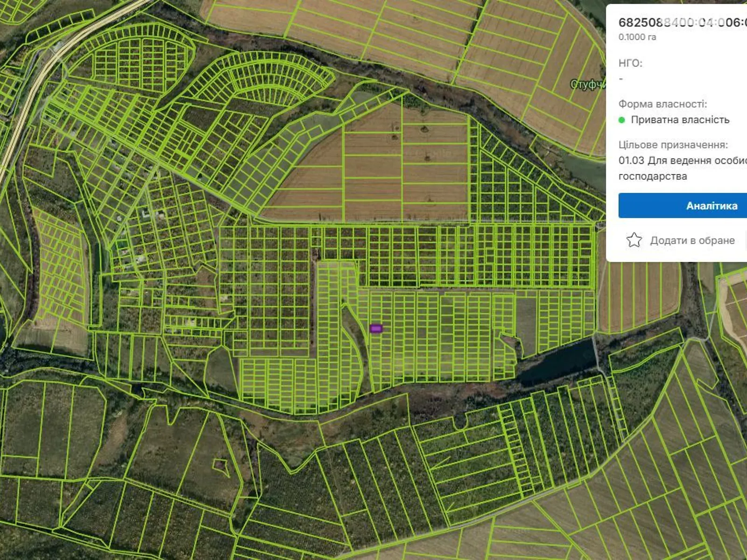Click the dash value under НГО
This screenshot has height=560, width=747.
click(621, 79)
